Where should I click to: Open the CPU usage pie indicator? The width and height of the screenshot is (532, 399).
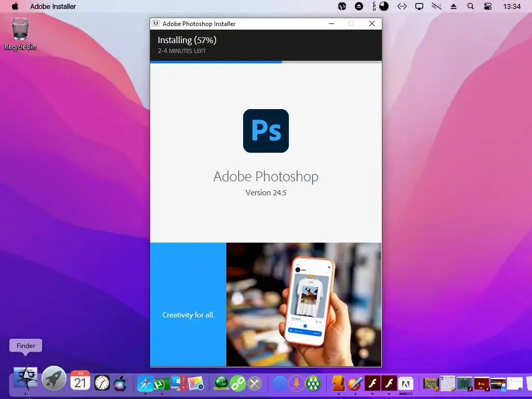(x=384, y=6)
